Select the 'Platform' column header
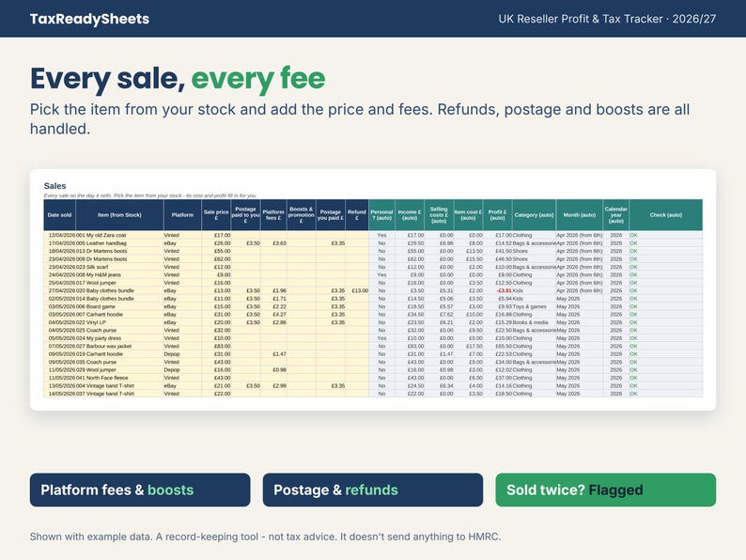 (x=182, y=215)
